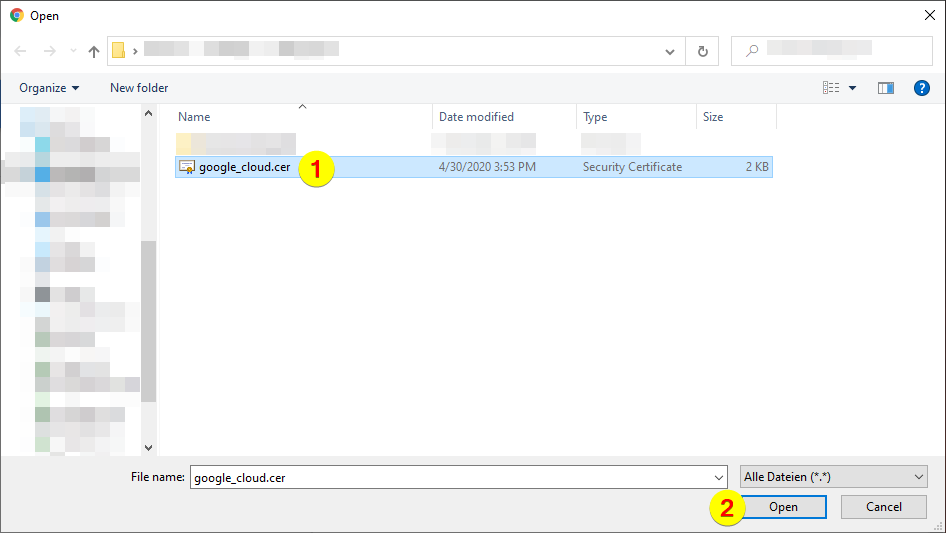
Task: Expand address bar previous locations dropdown
Action: point(670,51)
